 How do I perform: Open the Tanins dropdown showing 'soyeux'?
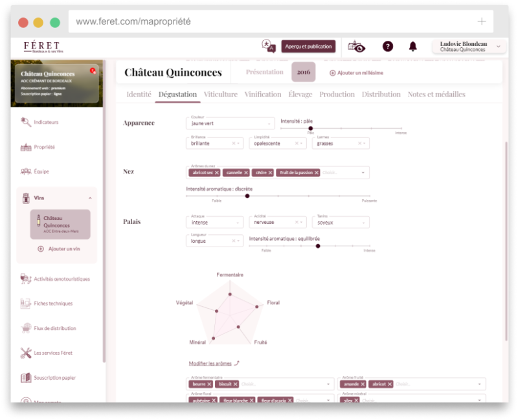tap(341, 223)
